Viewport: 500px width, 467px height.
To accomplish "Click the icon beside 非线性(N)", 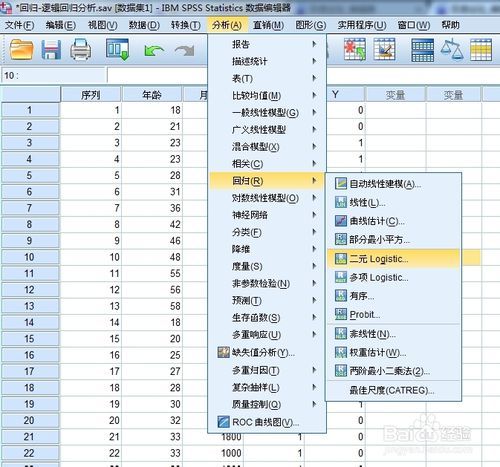I will click(341, 333).
